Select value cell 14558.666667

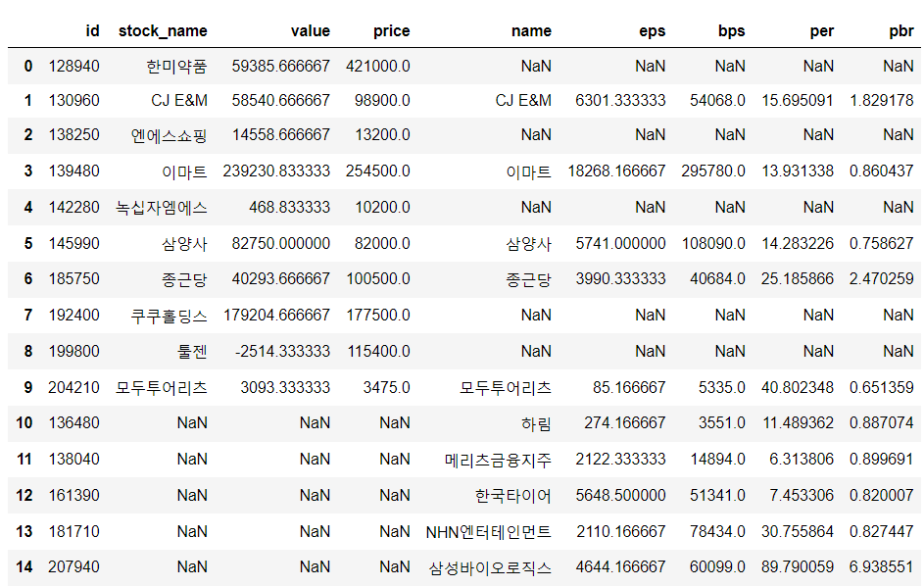click(x=280, y=135)
